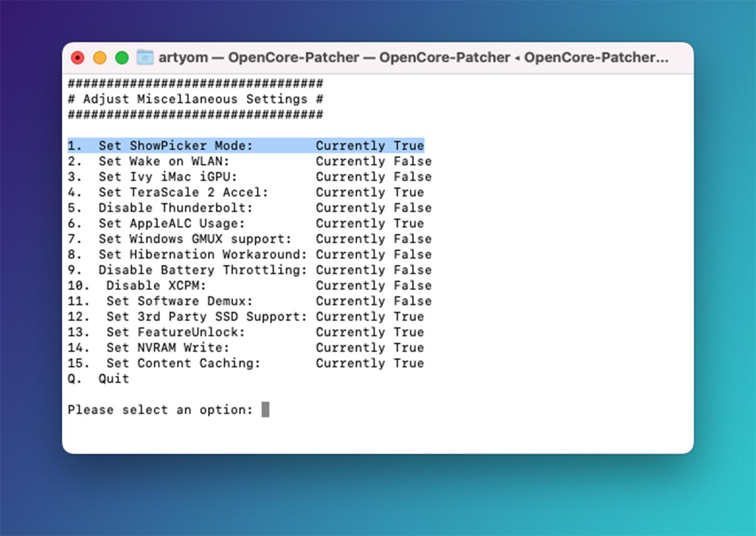Click line '11. Set Software Demux'

pyautogui.click(x=249, y=301)
